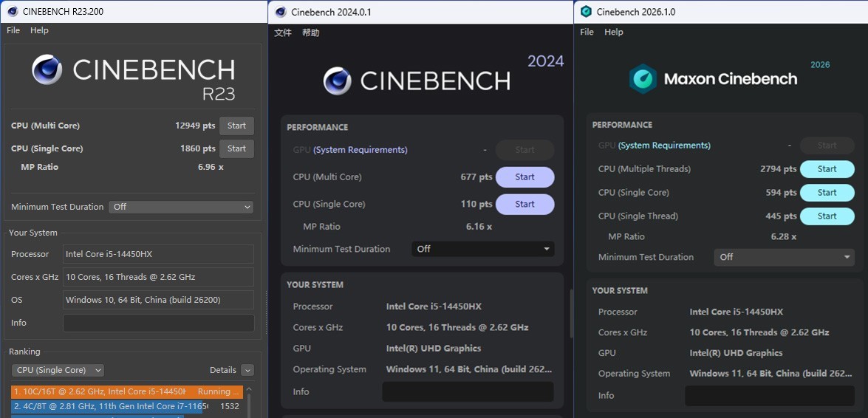Click the 594 pts score in Cinebench 2026
Screen dimensions: 868x418
781,193
